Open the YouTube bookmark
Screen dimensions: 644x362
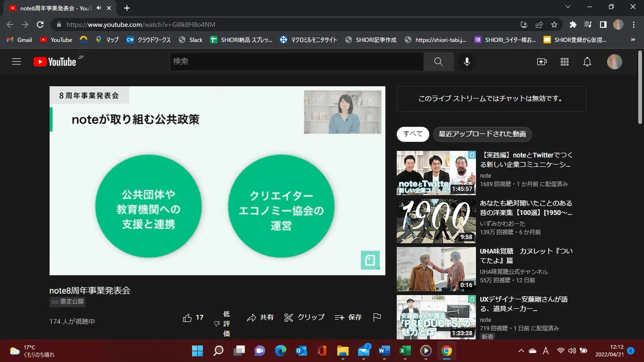pos(56,40)
